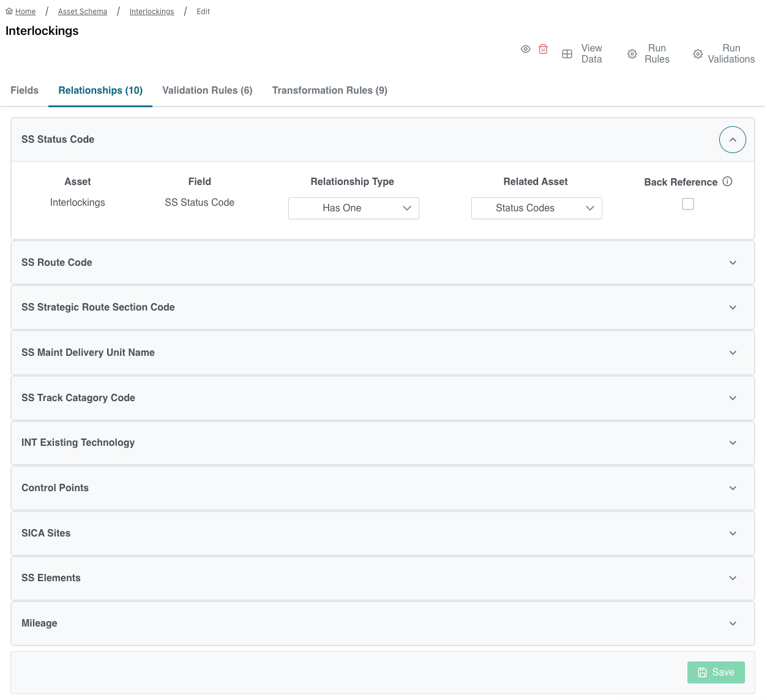Expand the Mileage relationship row
The image size is (767, 700).
click(732, 623)
